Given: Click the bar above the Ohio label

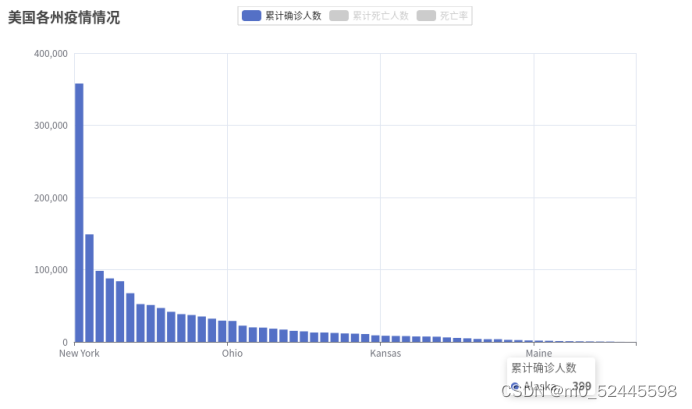Looking at the screenshot, I should click(x=232, y=331).
